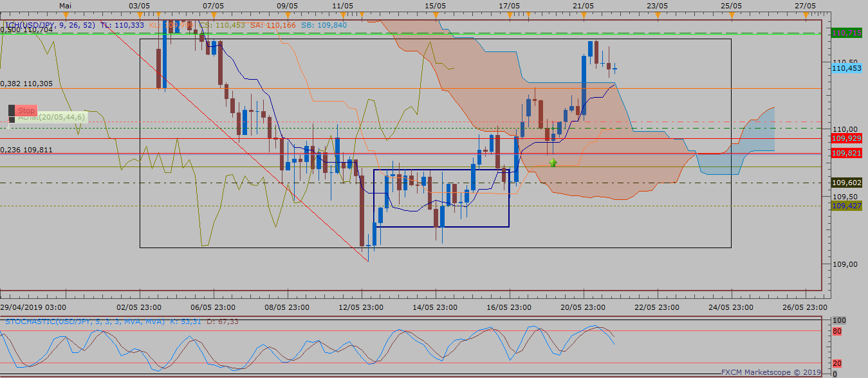Click the 109,00 price axis label
The image size is (868, 378).
[x=844, y=264]
